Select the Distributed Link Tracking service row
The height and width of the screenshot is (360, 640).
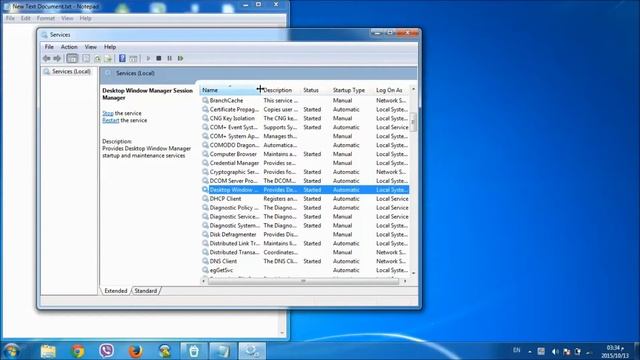click(305, 244)
